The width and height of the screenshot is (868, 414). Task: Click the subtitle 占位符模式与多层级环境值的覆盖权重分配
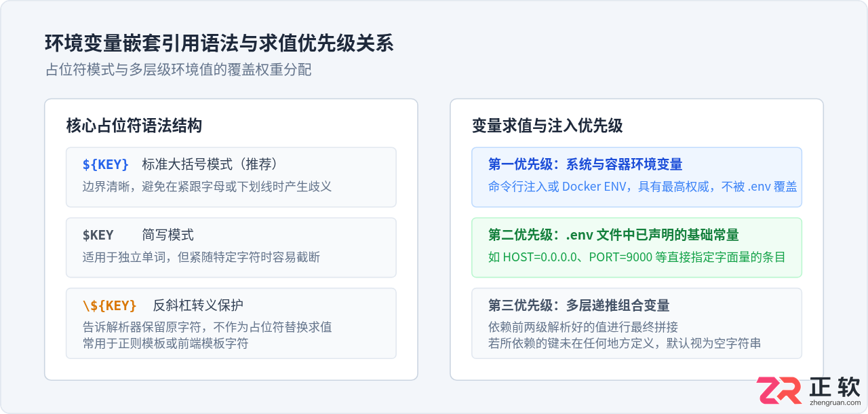pos(178,70)
